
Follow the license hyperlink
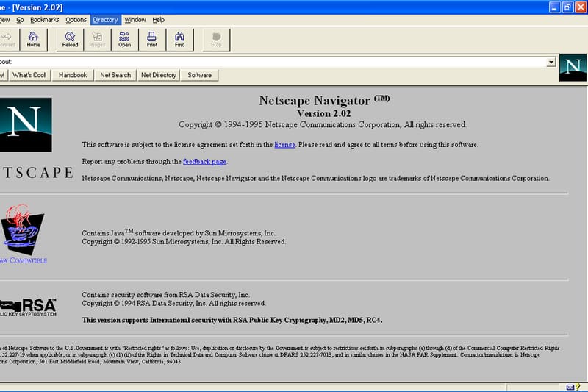tap(284, 145)
